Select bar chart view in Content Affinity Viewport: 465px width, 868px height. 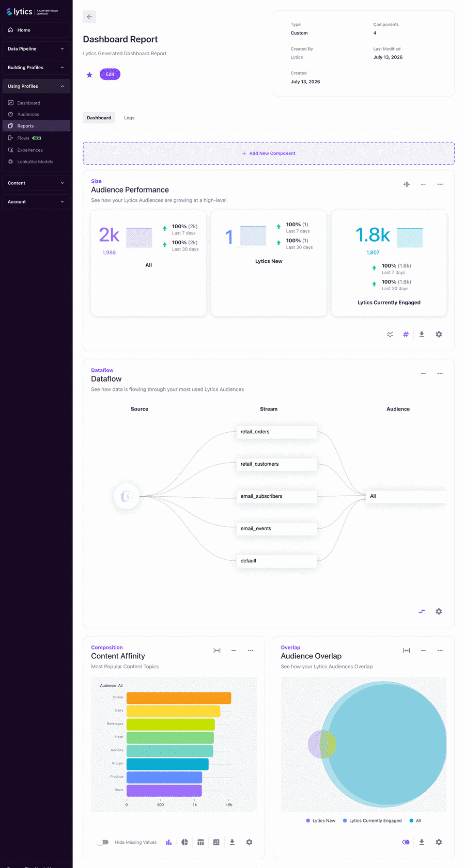(169, 842)
